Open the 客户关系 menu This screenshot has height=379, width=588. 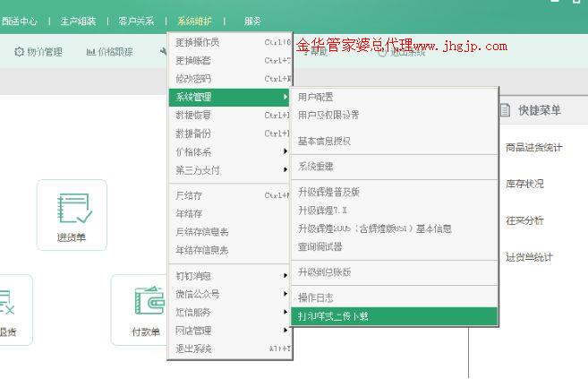(136, 21)
